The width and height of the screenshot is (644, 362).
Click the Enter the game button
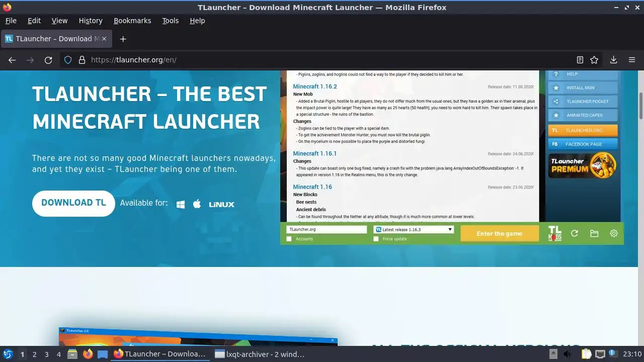click(x=499, y=233)
